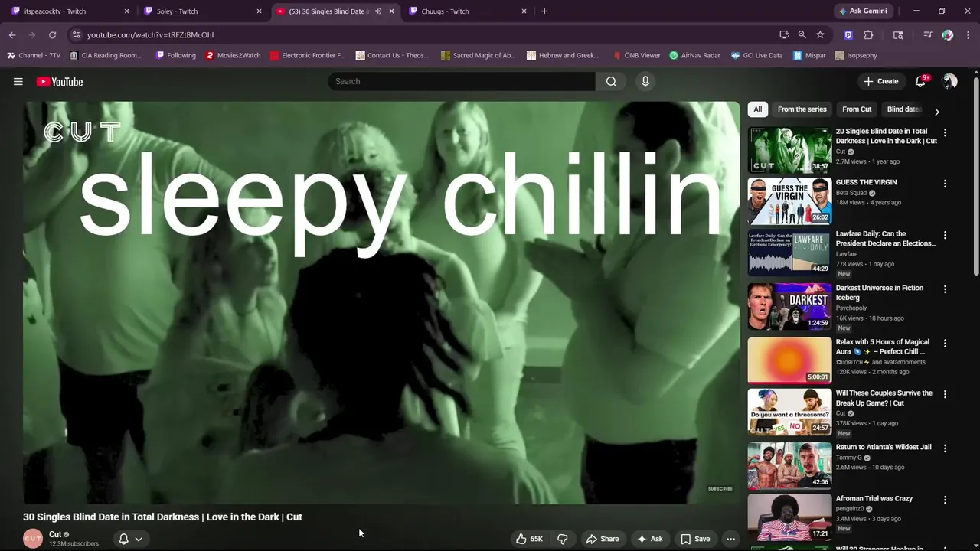Image resolution: width=980 pixels, height=551 pixels.
Task: Click the page vertical scrollbar
Action: 976,176
